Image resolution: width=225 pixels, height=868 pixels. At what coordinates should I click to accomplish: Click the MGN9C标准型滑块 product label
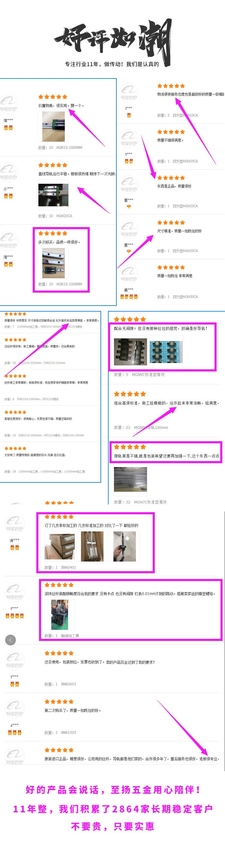148,374
